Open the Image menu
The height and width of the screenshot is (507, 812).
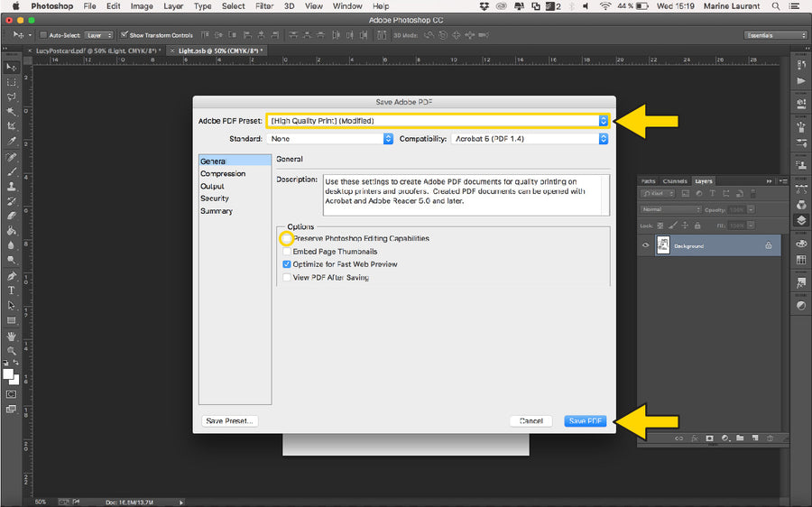click(142, 6)
